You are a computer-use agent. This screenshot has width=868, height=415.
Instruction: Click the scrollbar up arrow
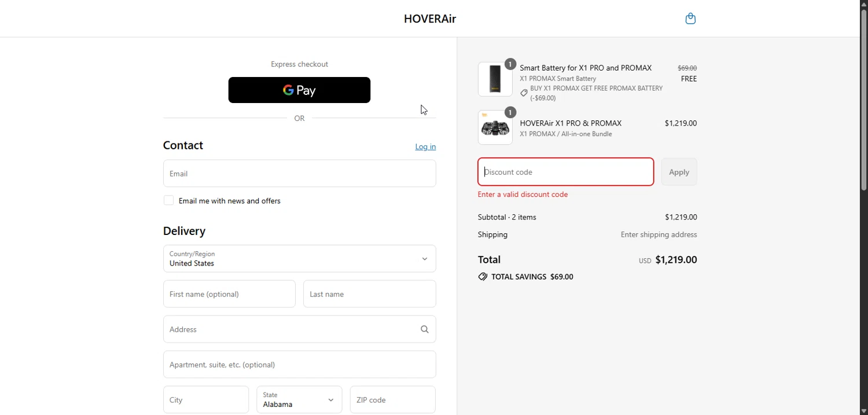(x=864, y=4)
